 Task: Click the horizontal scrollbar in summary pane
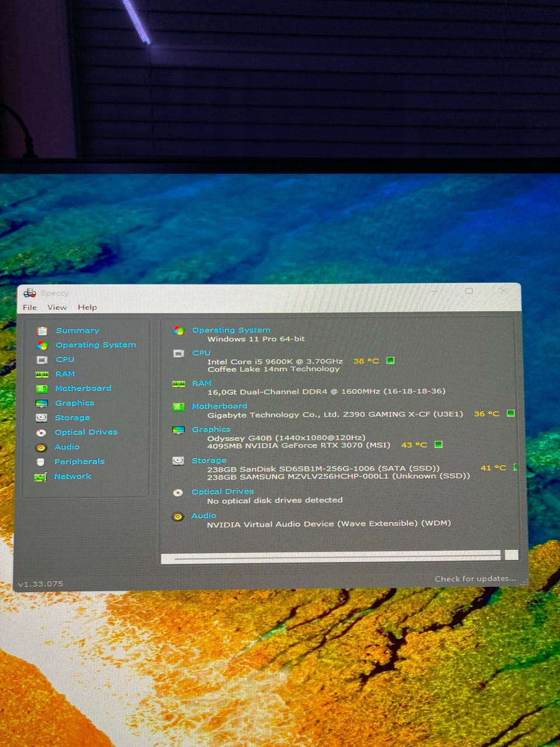[331, 556]
